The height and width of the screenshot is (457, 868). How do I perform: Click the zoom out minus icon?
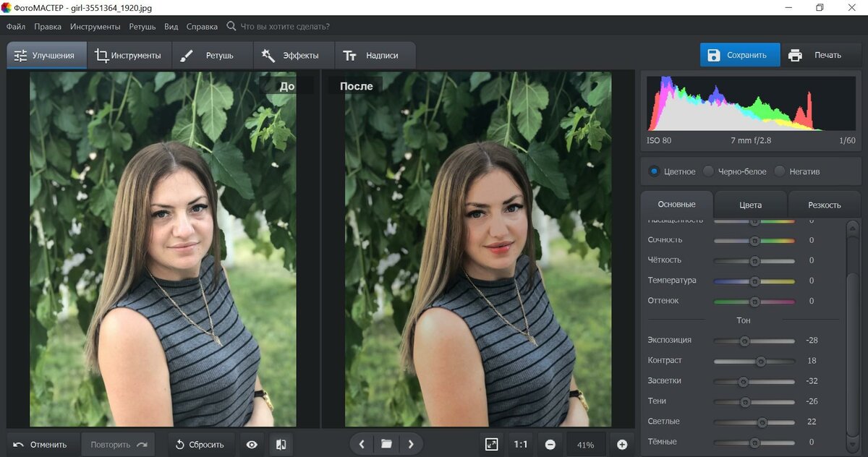[x=550, y=445]
